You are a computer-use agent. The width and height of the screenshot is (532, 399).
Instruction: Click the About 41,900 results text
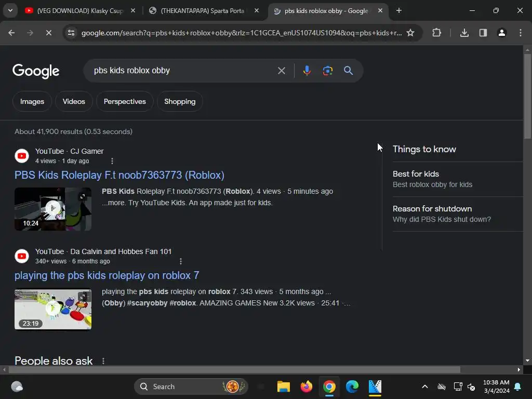click(x=73, y=131)
